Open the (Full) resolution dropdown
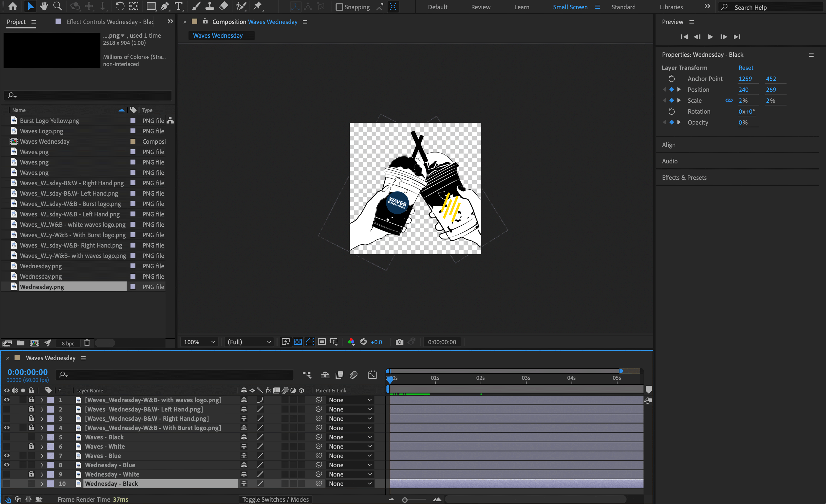The image size is (826, 504). (x=249, y=342)
